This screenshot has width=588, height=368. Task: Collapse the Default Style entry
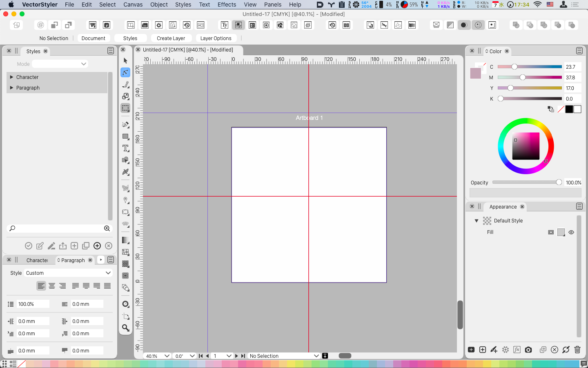(x=476, y=221)
